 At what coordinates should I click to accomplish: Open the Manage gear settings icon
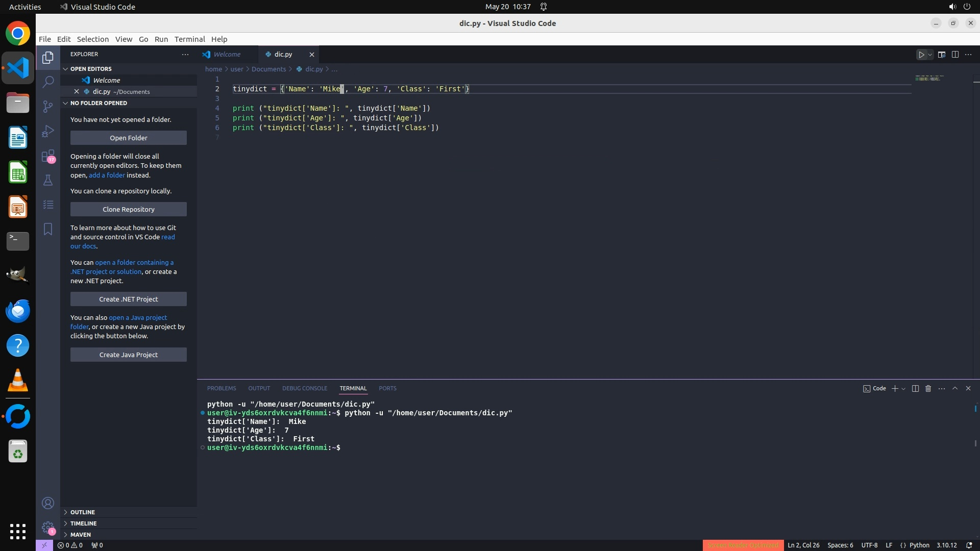point(48,528)
